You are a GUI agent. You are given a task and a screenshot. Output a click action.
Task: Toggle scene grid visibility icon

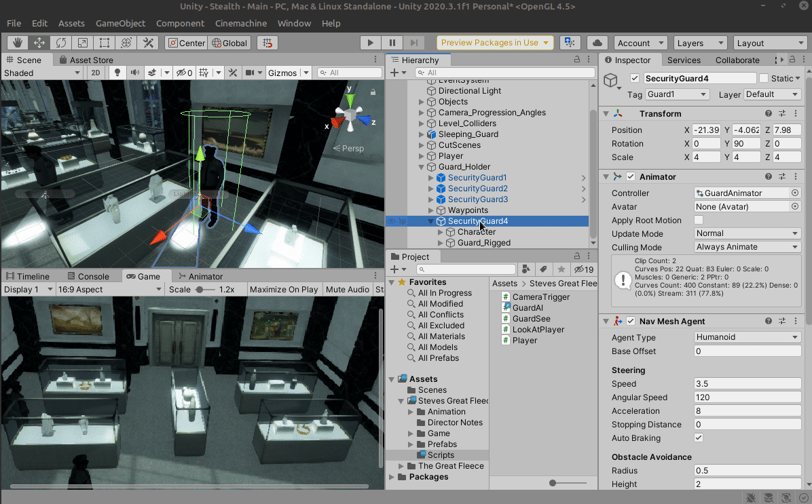coord(204,73)
